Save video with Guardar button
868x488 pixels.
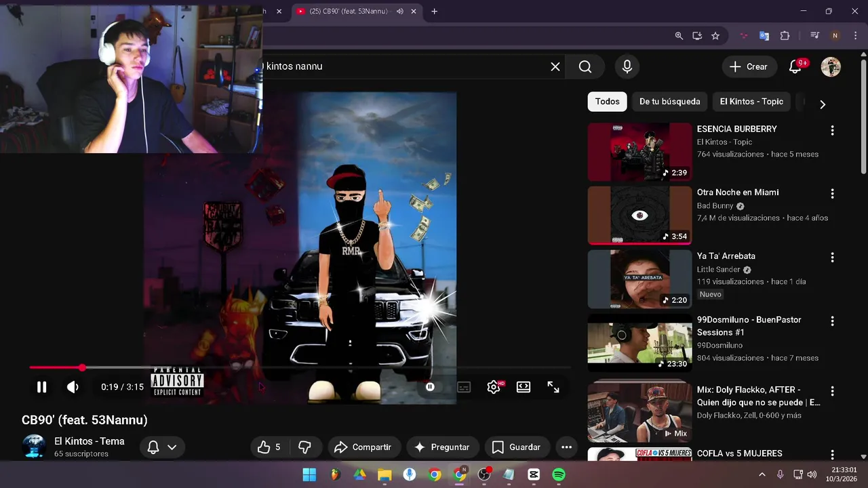pyautogui.click(x=516, y=447)
